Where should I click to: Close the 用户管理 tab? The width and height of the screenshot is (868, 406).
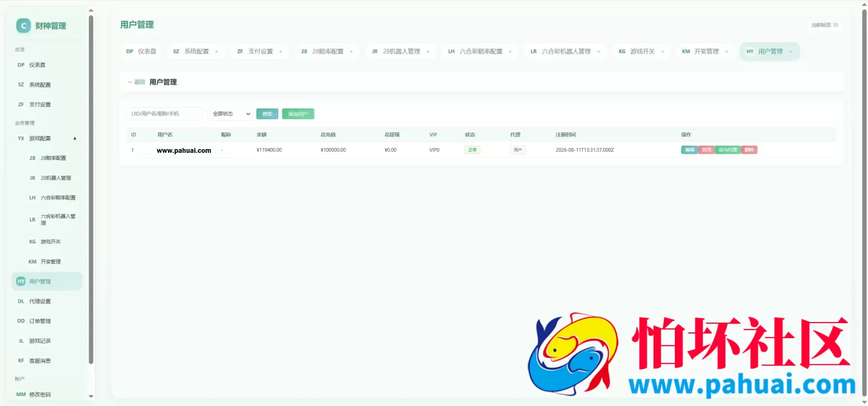click(x=790, y=52)
